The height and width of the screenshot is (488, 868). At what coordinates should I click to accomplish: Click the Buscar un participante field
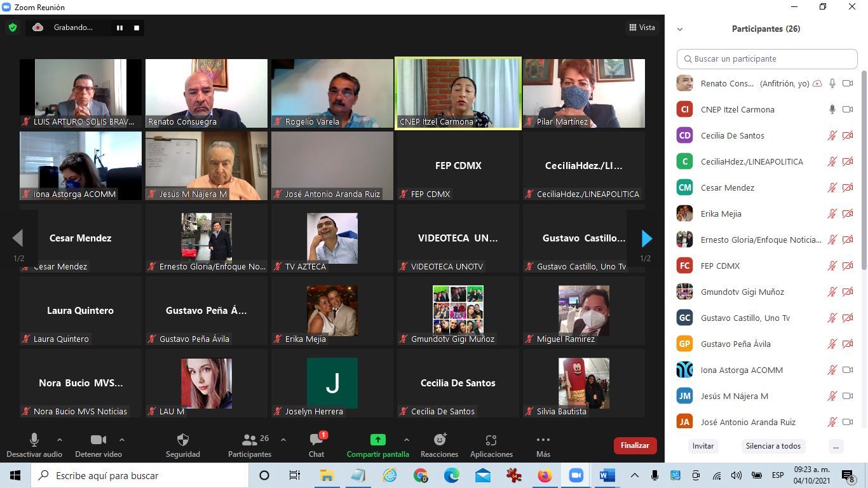(767, 59)
